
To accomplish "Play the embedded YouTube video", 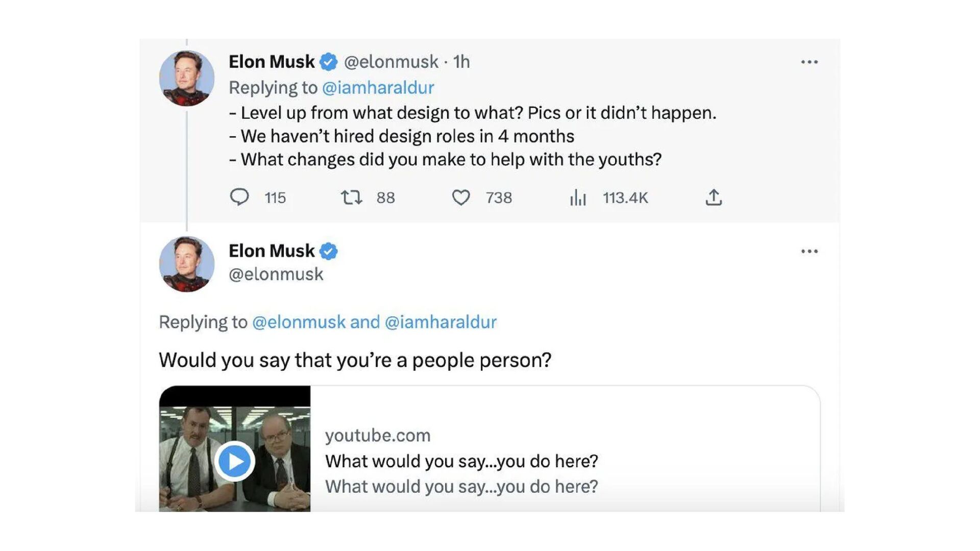I will (x=235, y=461).
